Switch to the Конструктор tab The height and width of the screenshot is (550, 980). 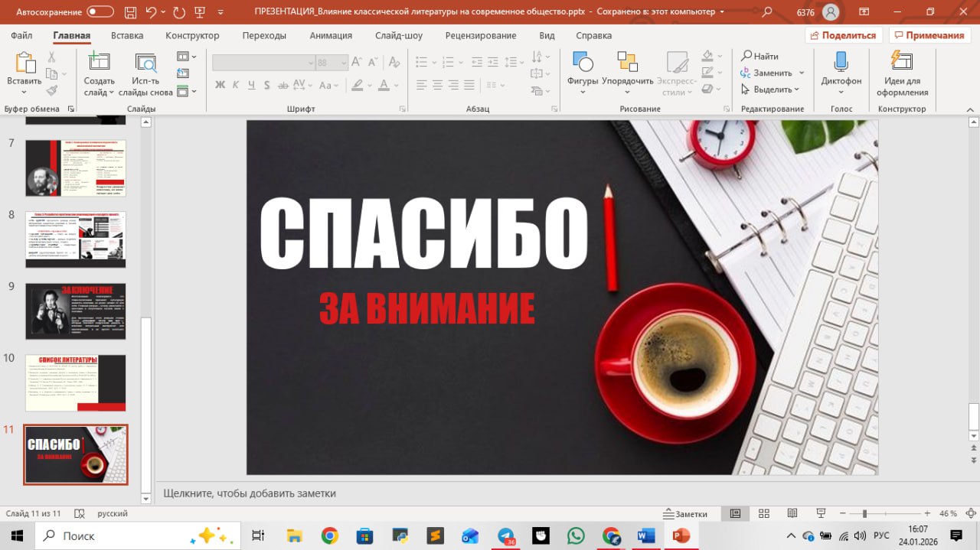pos(192,35)
